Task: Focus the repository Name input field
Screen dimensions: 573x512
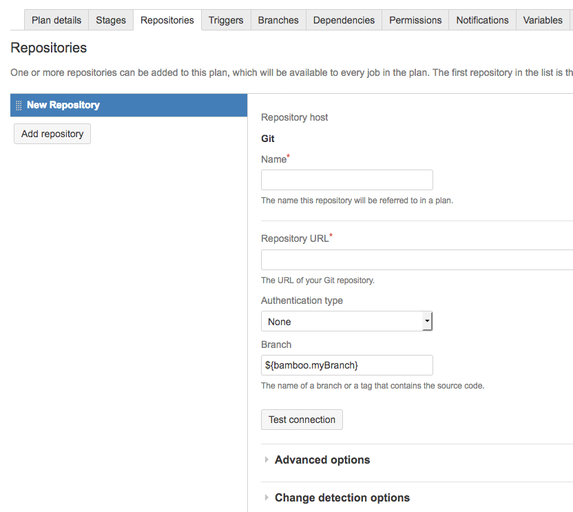Action: point(347,180)
